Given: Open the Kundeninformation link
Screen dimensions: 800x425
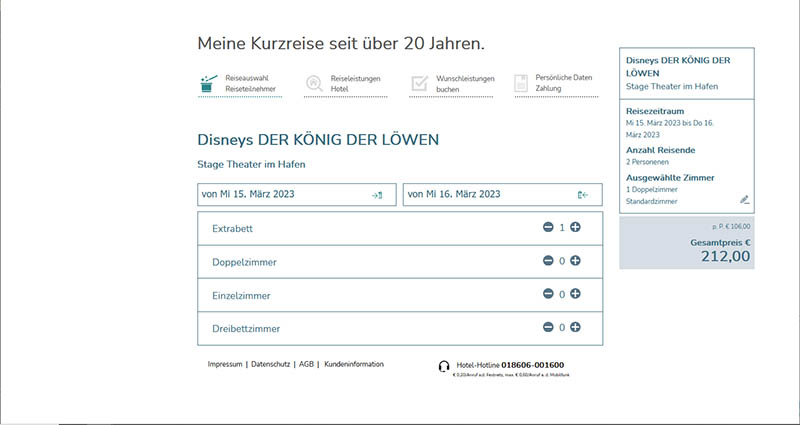Looking at the screenshot, I should click(x=354, y=364).
